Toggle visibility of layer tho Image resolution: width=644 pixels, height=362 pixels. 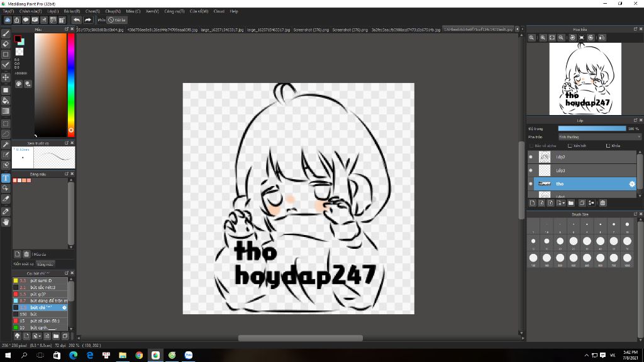pos(531,184)
